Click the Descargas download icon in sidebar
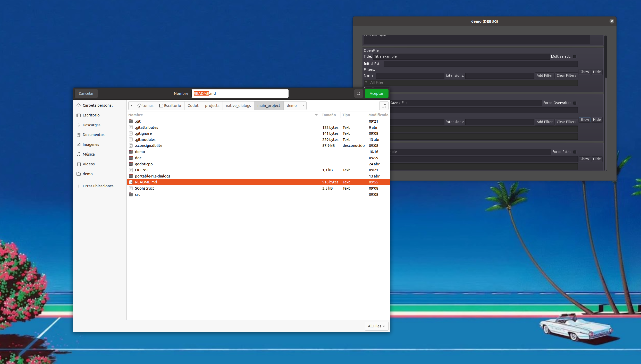Image resolution: width=641 pixels, height=364 pixels. tap(79, 125)
